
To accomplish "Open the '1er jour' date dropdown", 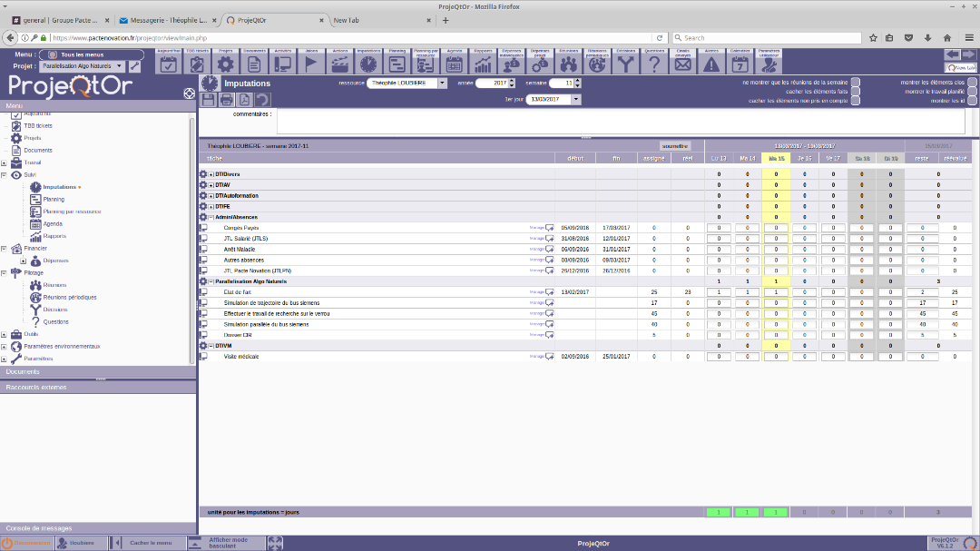I will 576,100.
